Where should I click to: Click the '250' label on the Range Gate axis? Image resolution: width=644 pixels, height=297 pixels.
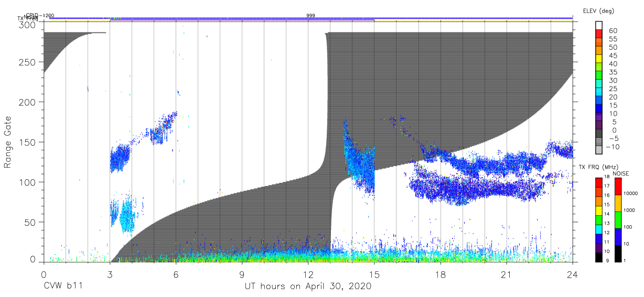[27, 62]
